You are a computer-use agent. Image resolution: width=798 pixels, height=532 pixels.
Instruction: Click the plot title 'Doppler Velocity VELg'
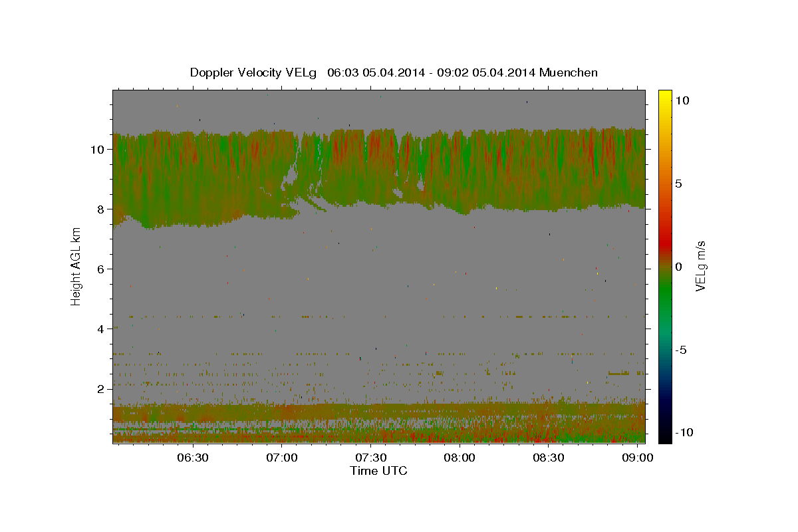[x=253, y=72]
